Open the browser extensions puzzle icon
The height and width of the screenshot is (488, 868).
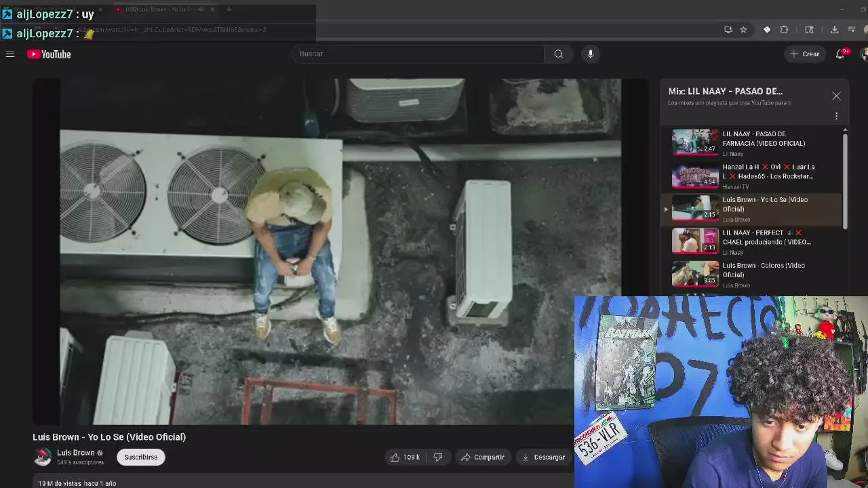click(784, 30)
